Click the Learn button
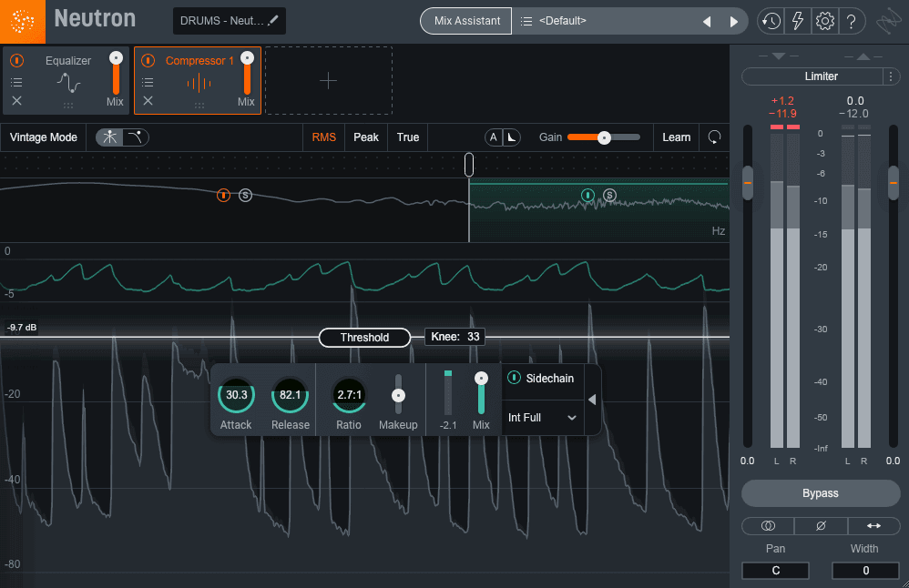 676,137
